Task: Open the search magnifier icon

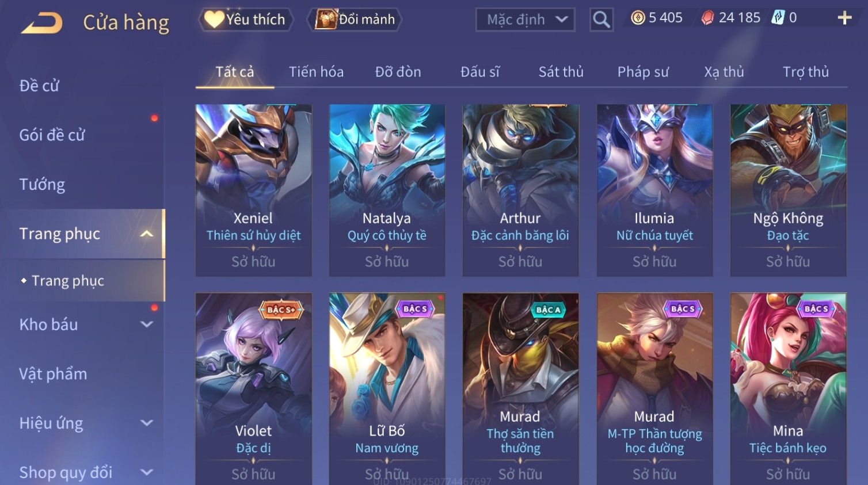Action: pos(601,20)
